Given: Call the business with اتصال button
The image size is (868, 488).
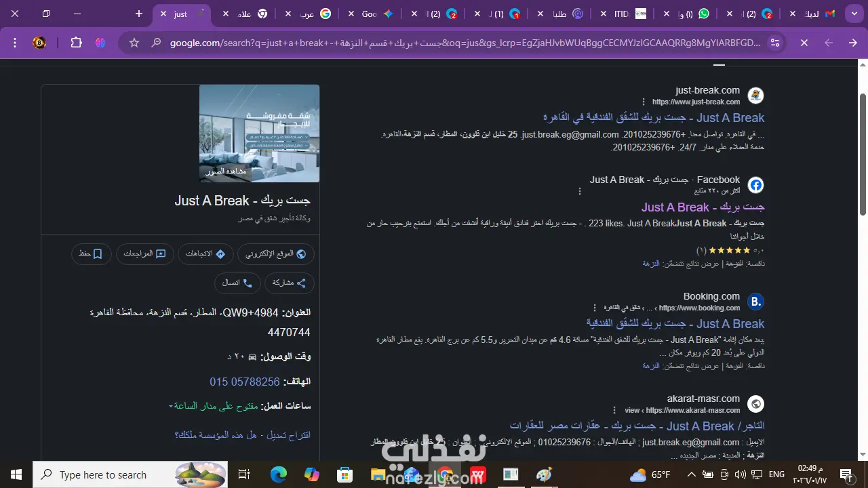Looking at the screenshot, I should pyautogui.click(x=237, y=283).
